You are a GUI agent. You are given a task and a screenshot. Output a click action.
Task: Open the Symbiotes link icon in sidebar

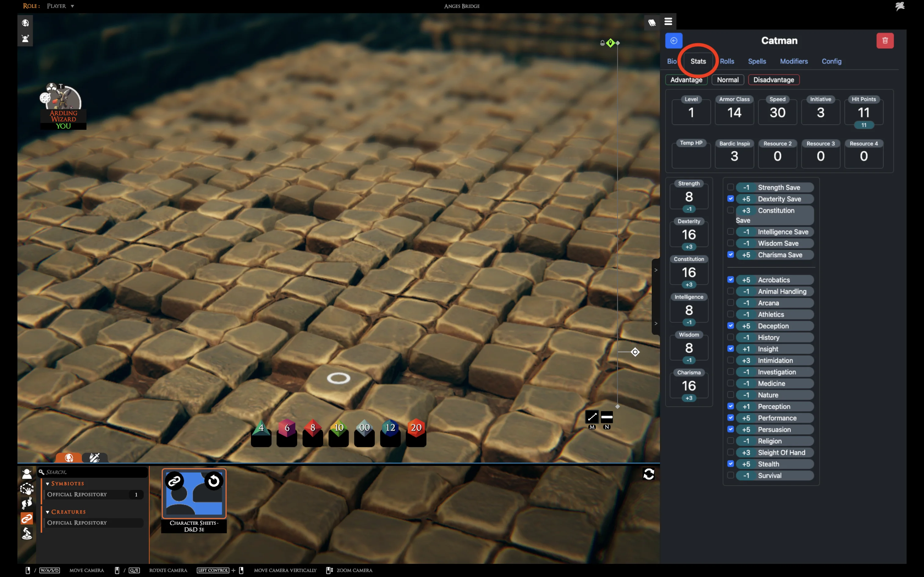(27, 518)
